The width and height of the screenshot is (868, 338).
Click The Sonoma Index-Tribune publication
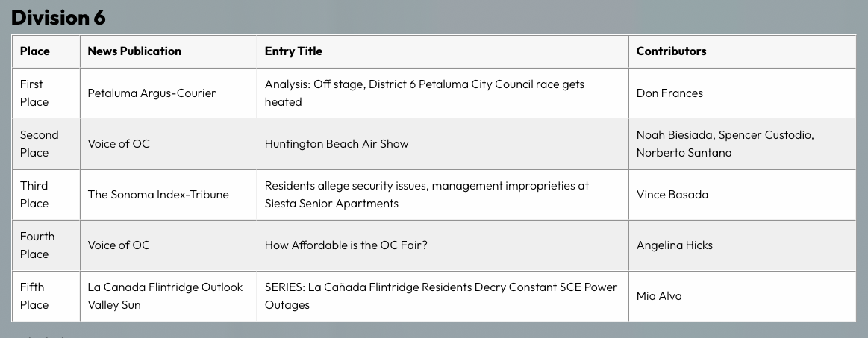pos(158,195)
